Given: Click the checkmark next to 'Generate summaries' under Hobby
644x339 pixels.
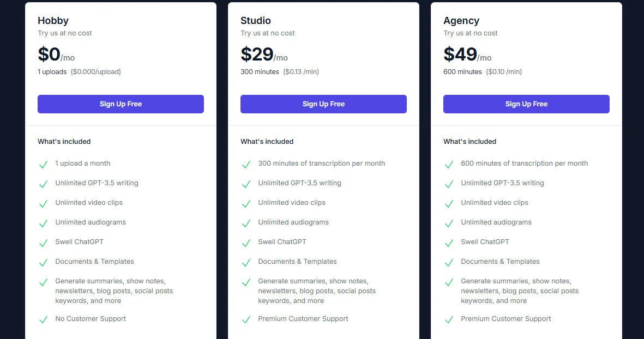Looking at the screenshot, I should [43, 282].
